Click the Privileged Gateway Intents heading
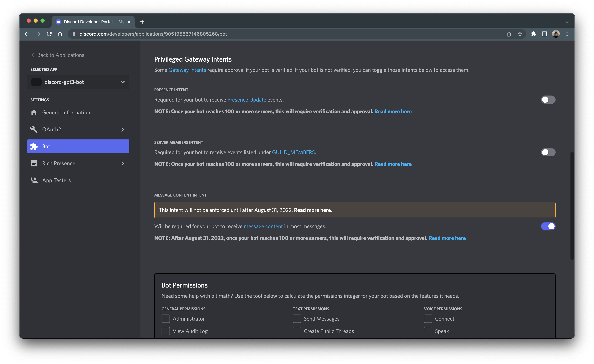 coord(193,59)
